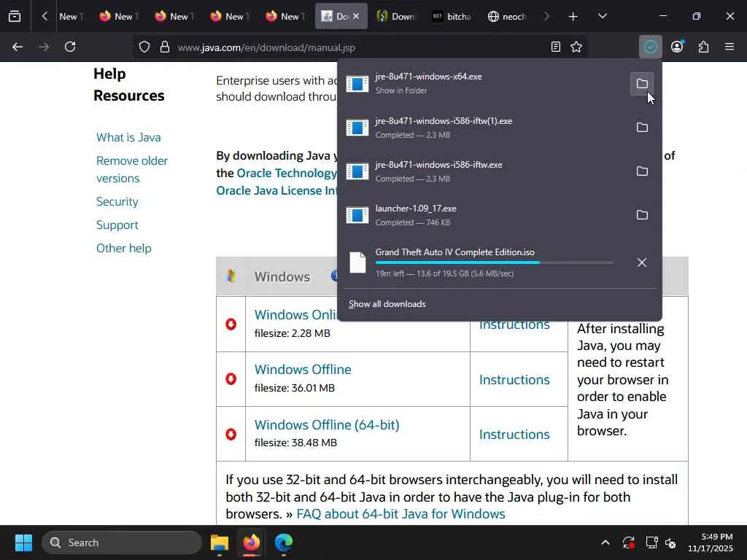747x560 pixels.
Task: Open a new tab with the plus button
Action: click(x=573, y=17)
